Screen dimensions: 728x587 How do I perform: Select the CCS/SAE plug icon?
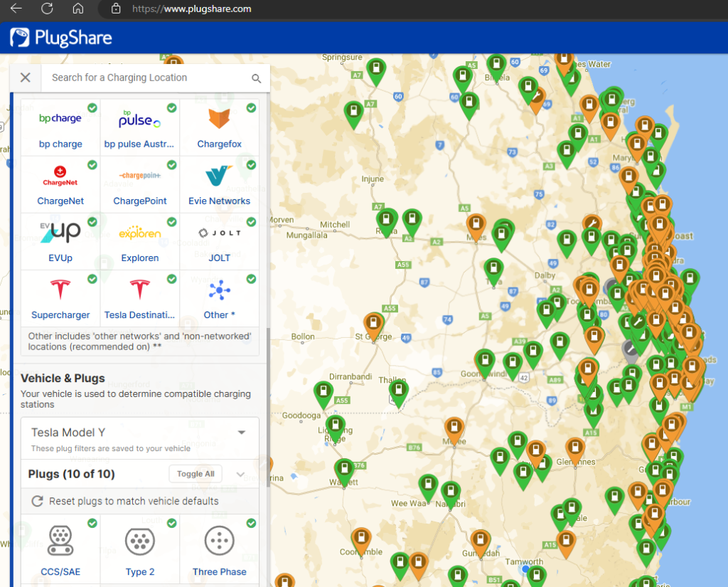coord(60,541)
